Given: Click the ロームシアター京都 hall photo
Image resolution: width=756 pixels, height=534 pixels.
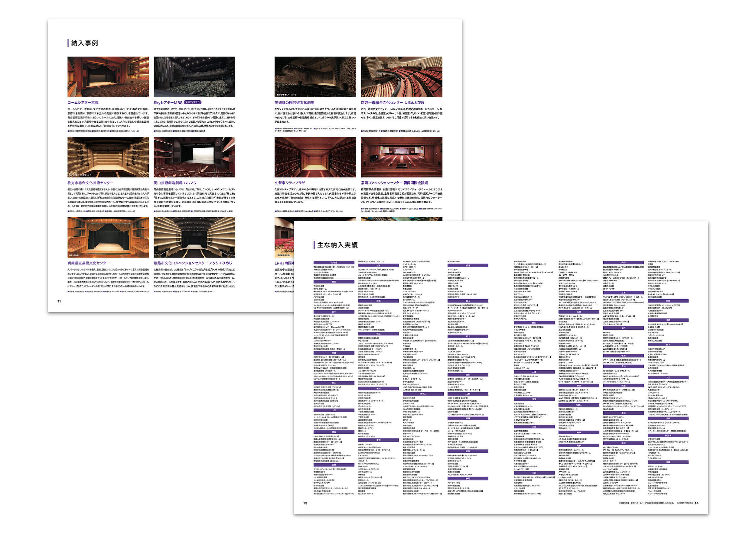Looking at the screenshot, I should tap(108, 77).
